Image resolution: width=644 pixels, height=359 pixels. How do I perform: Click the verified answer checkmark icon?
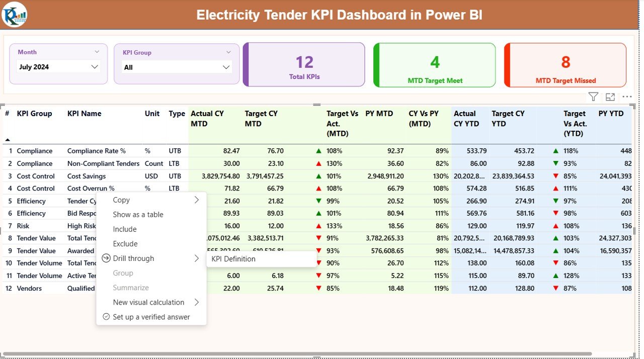[106, 317]
